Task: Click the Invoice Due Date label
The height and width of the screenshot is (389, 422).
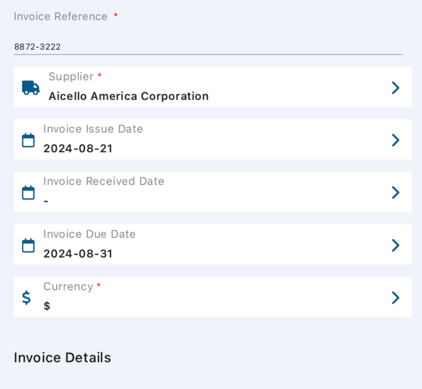Action: pyautogui.click(x=89, y=234)
